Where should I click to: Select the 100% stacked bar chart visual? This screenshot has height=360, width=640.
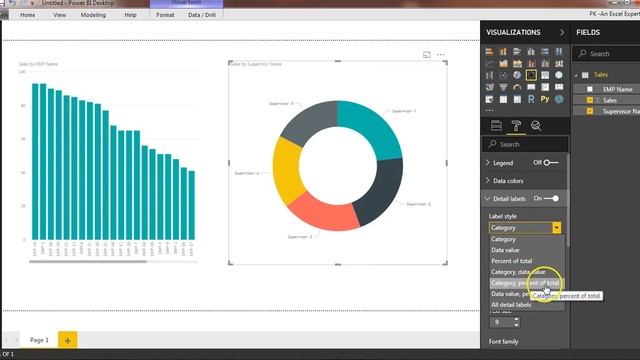[545, 51]
